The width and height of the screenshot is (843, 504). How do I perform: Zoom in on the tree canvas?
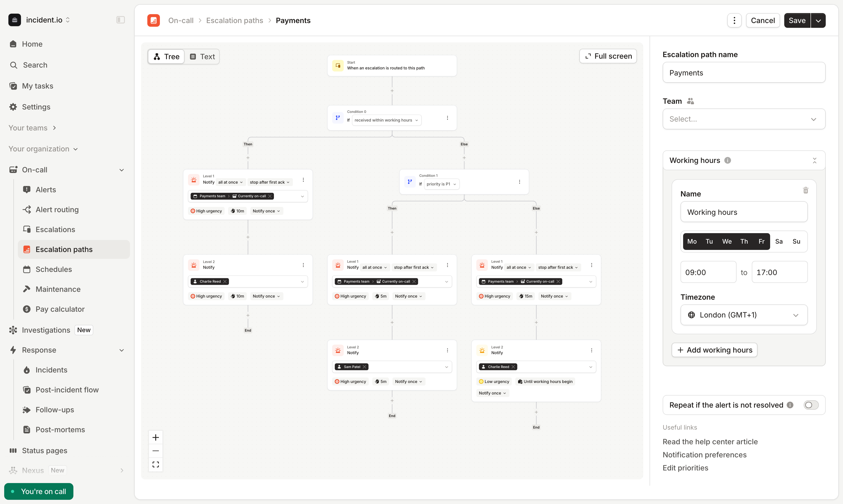click(x=156, y=437)
